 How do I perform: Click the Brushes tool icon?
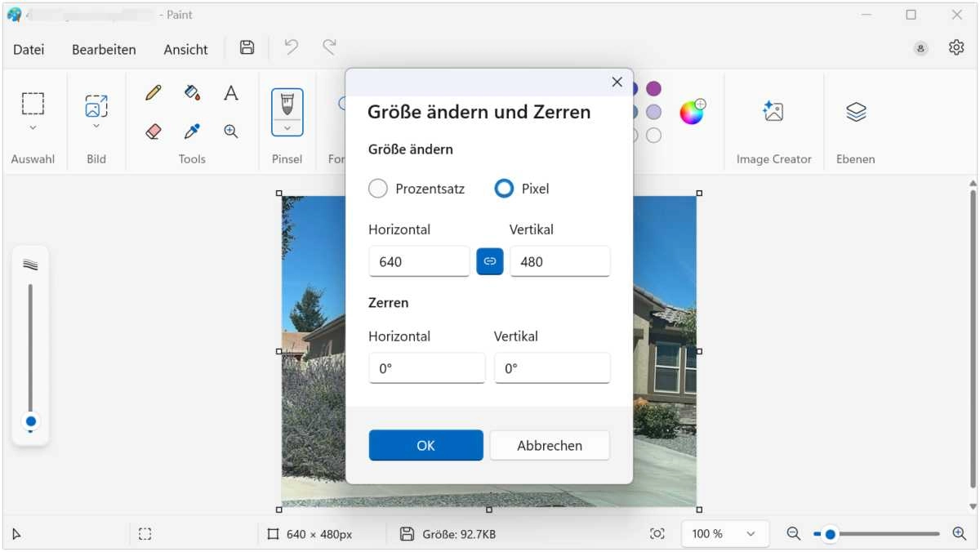287,105
